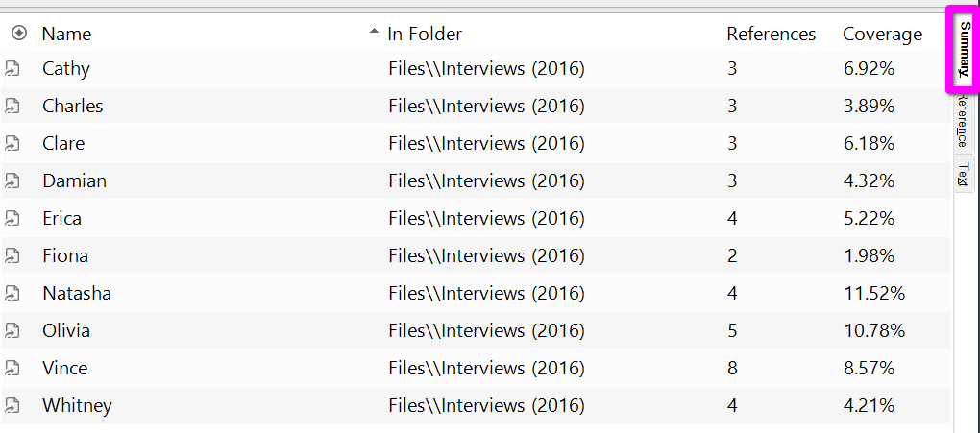The height and width of the screenshot is (433, 980).
Task: Click the file icon next to Erica
Action: click(12, 219)
